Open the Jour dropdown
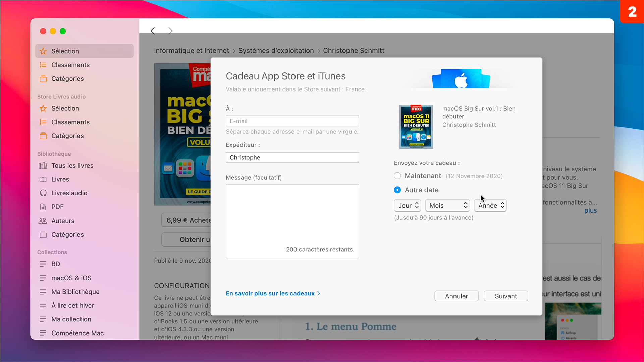This screenshot has height=362, width=644. (408, 205)
